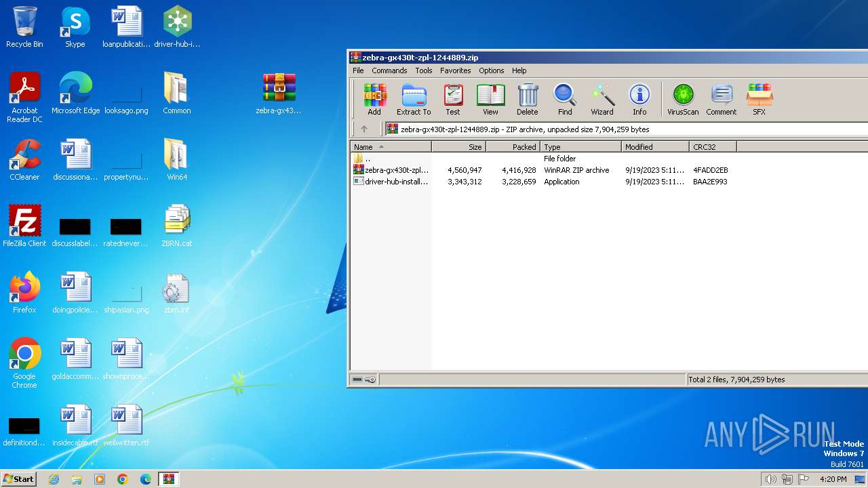This screenshot has height=488, width=868.
Task: Select driver-hub-i desktop icon
Action: click(177, 27)
